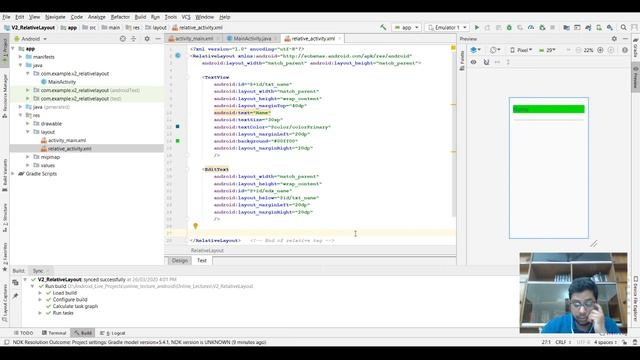Collapse the layout folder
This screenshot has width=640, height=360.
(28, 132)
